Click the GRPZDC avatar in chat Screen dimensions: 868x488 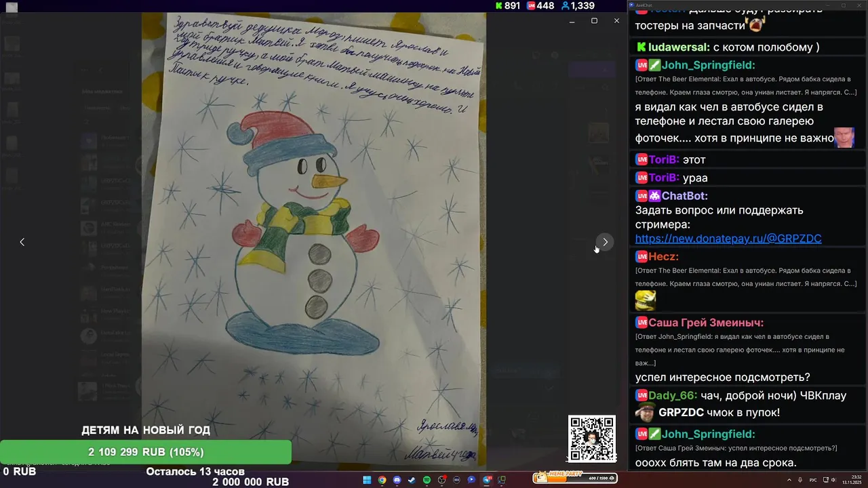click(x=645, y=412)
